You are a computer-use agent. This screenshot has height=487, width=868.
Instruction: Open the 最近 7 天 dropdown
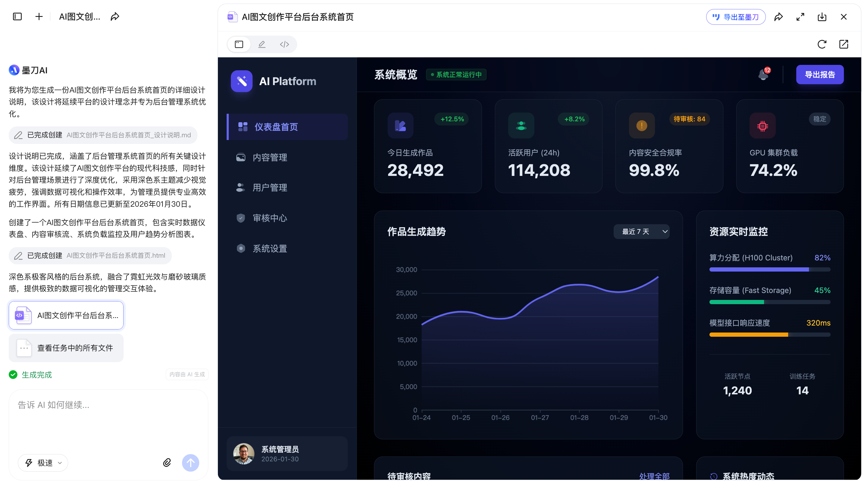point(641,231)
